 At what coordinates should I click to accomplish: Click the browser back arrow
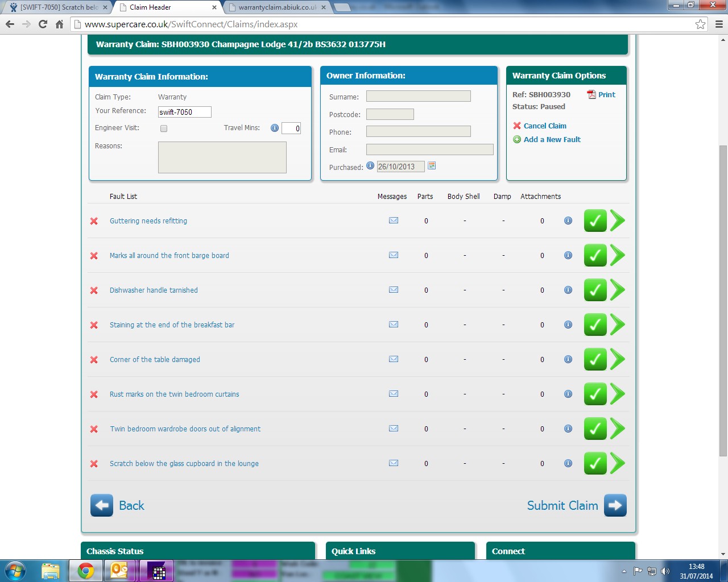(10, 24)
